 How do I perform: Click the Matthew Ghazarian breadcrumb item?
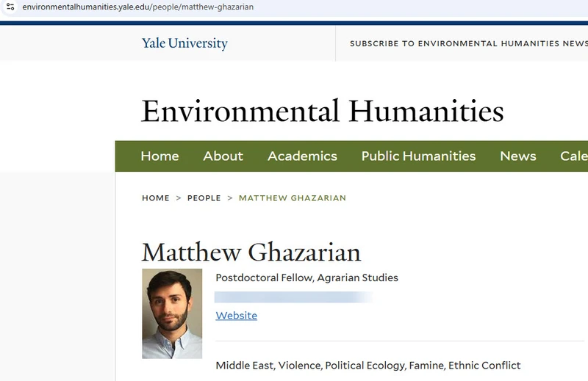tap(293, 197)
